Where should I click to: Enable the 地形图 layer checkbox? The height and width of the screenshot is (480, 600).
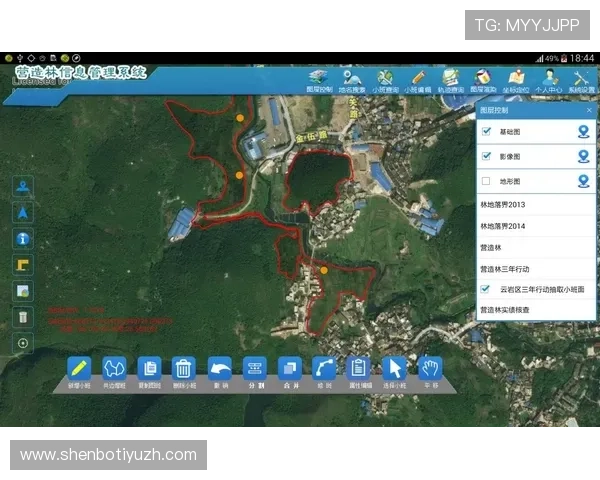coord(486,181)
